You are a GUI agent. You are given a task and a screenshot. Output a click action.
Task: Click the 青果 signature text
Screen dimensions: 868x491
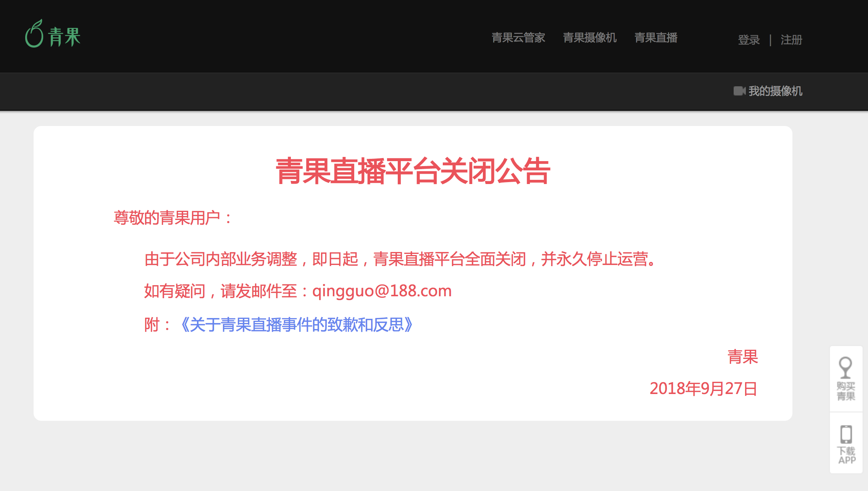742,357
